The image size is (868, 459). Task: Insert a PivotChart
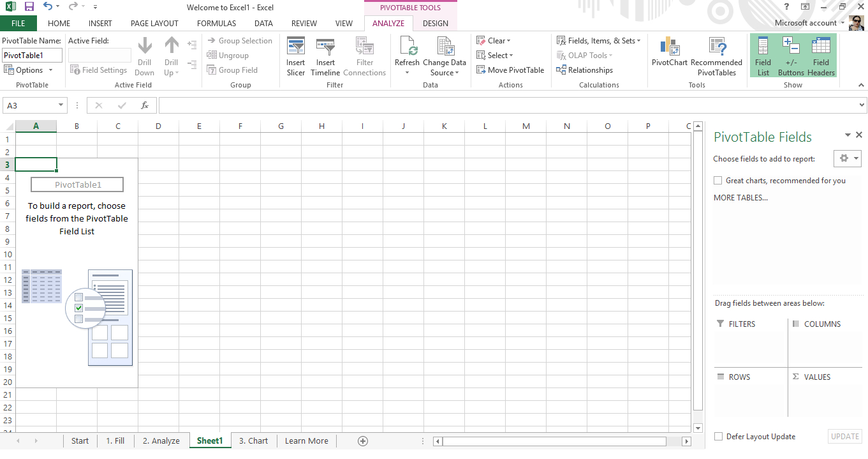[670, 56]
